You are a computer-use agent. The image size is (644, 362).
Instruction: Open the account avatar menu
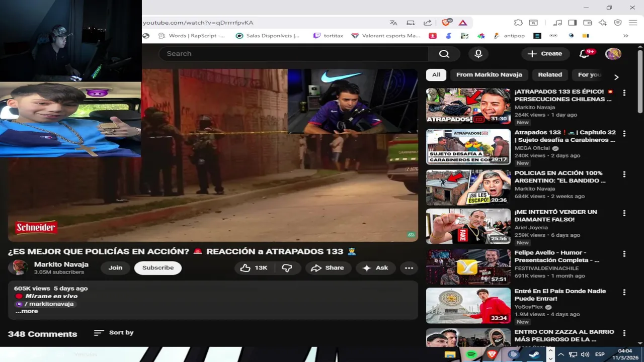[613, 54]
